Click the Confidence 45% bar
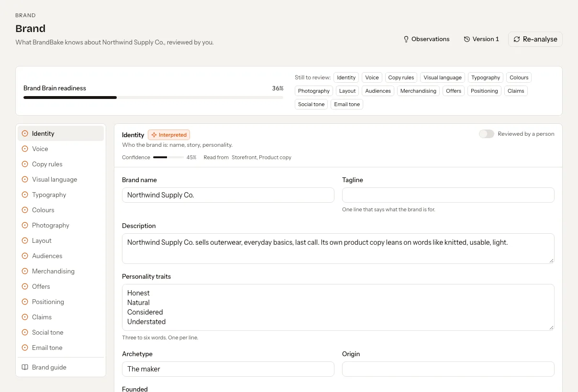 tap(168, 157)
